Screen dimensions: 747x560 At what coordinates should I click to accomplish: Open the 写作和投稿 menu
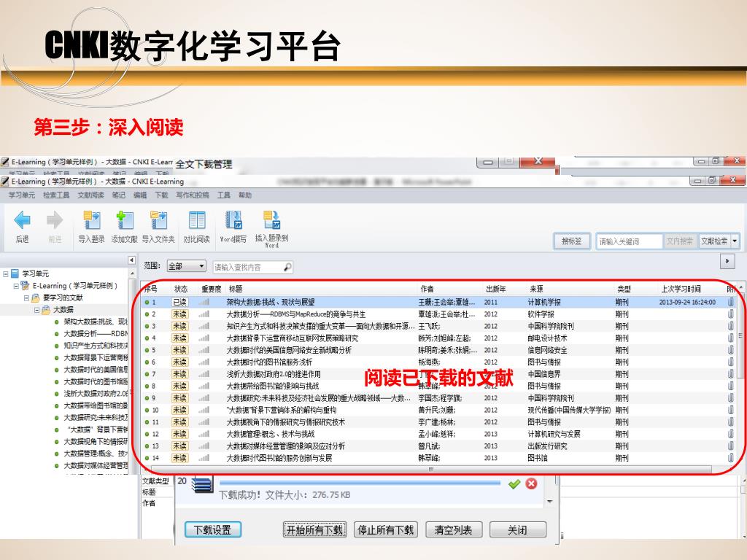coord(193,195)
